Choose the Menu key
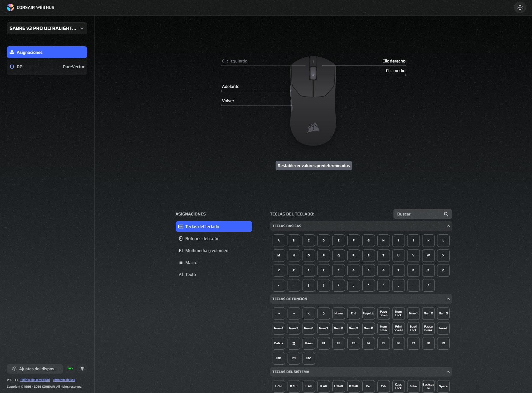 [x=308, y=343]
